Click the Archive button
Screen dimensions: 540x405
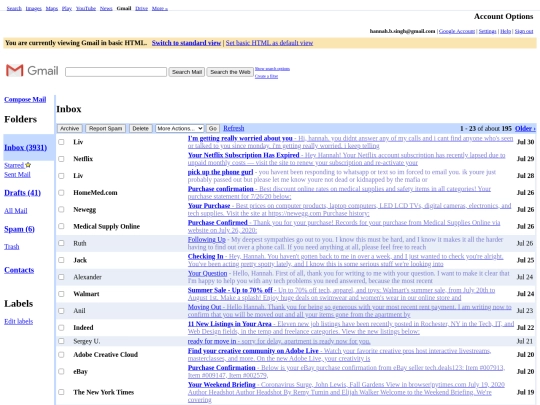pos(70,128)
